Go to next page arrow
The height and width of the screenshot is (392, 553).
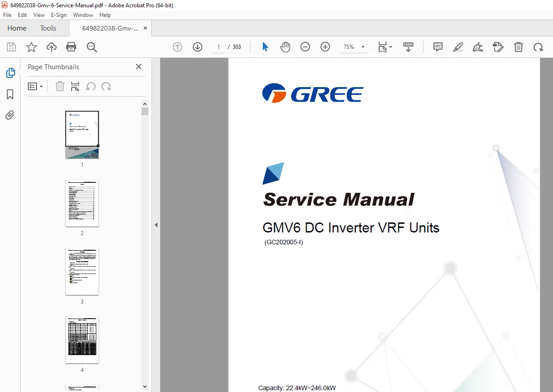pos(198,47)
